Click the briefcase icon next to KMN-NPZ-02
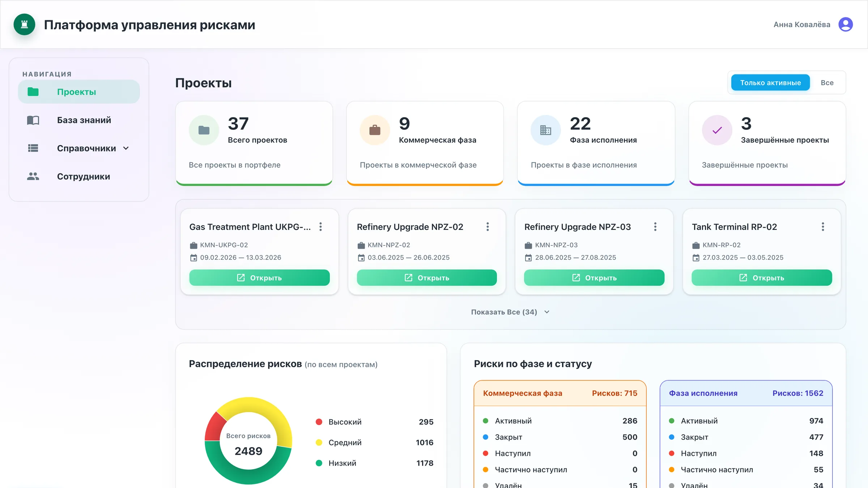This screenshot has height=488, width=868. coord(361,245)
